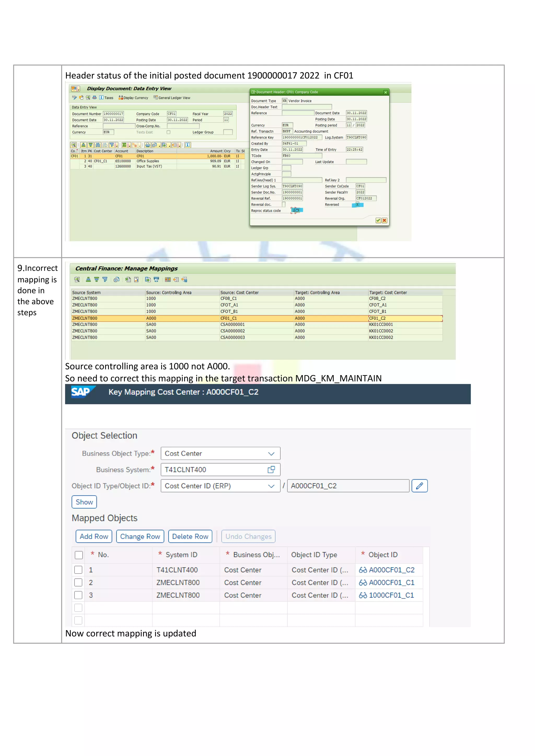Image resolution: width=535 pixels, height=756 pixels.
Task: Click the Change Layout grid icon in Manage Mappings toolbar
Action: tap(168, 280)
